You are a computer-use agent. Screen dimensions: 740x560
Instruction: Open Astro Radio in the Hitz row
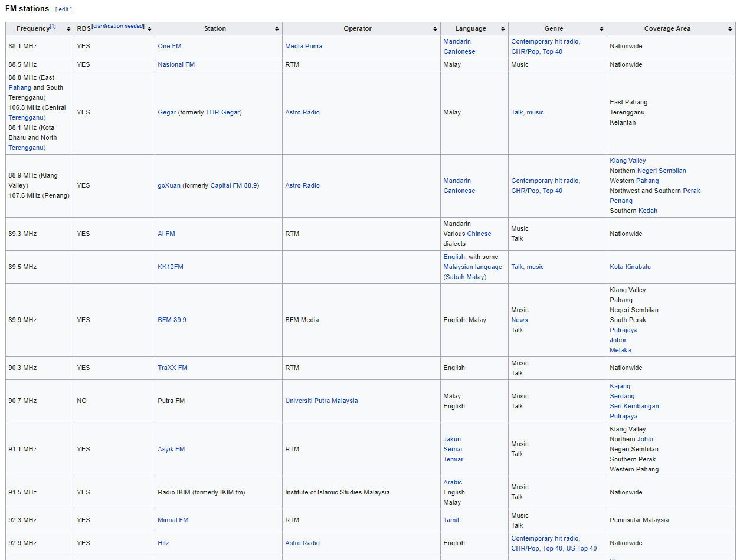302,543
